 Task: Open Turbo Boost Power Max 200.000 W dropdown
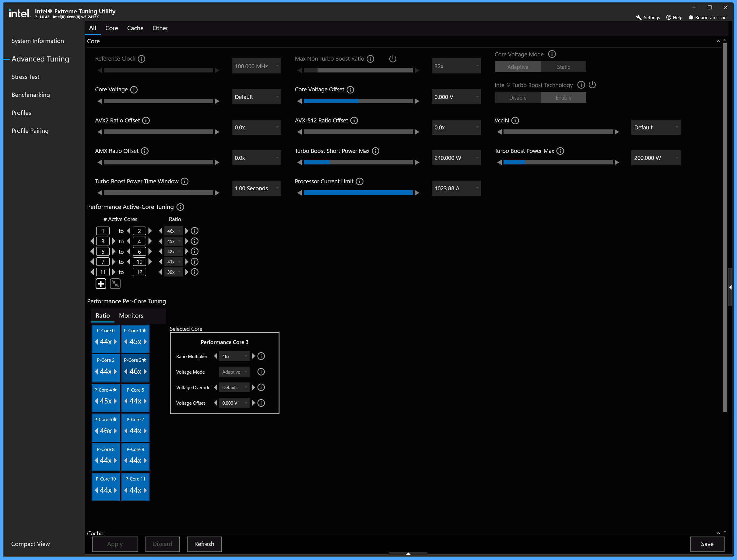(x=656, y=158)
